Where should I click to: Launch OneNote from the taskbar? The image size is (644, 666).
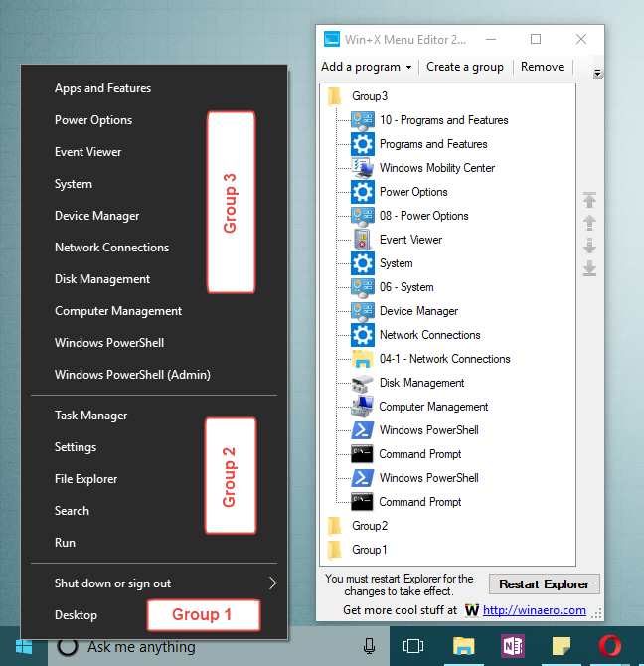[513, 646]
